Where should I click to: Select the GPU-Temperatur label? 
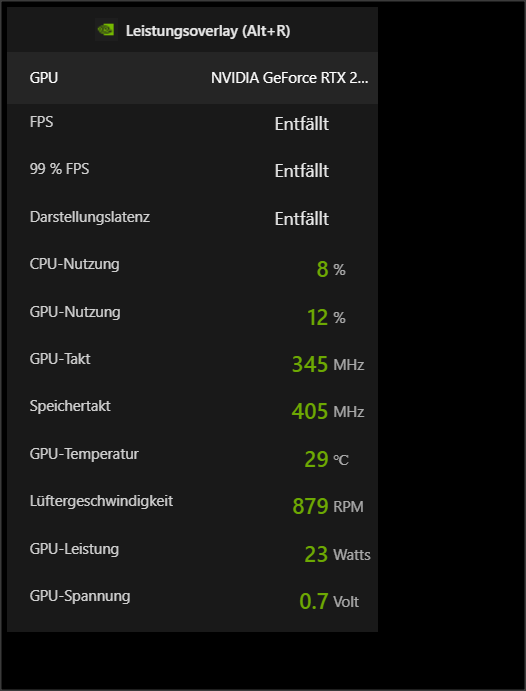[84, 454]
